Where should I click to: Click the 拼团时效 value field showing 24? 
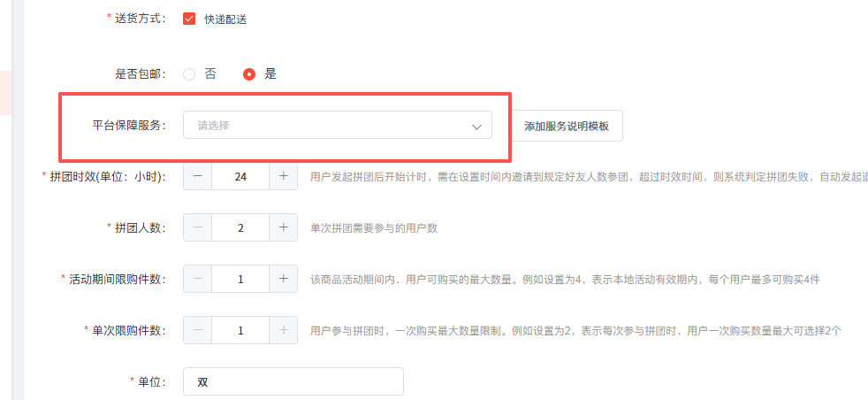pos(240,176)
